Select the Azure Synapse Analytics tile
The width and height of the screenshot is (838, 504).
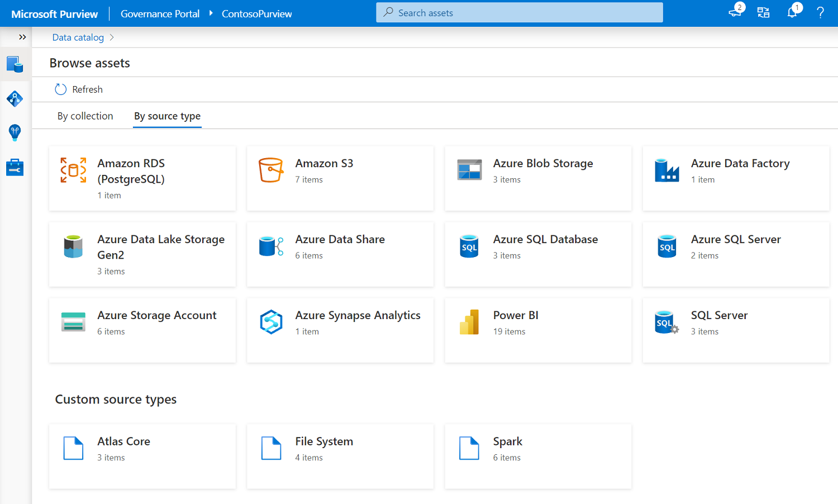(340, 330)
